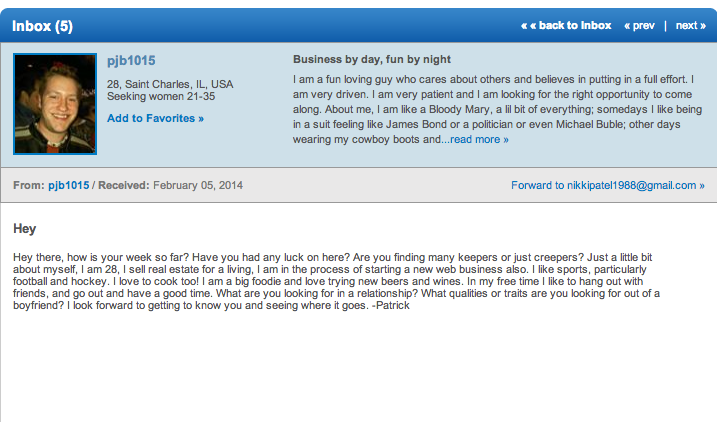The width and height of the screenshot is (717, 422).
Task: Expand the bio with read more
Action: pyautogui.click(x=479, y=139)
